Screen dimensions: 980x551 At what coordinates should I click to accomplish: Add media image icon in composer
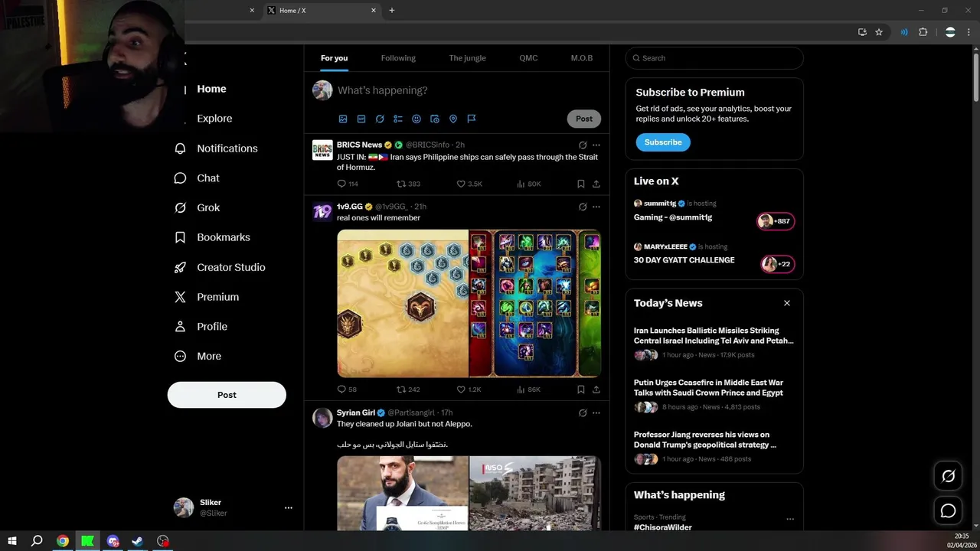343,119
